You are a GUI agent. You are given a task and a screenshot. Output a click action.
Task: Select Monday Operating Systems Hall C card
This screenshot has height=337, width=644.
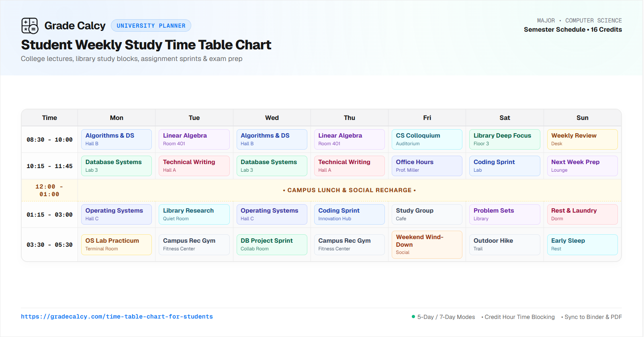tap(117, 214)
